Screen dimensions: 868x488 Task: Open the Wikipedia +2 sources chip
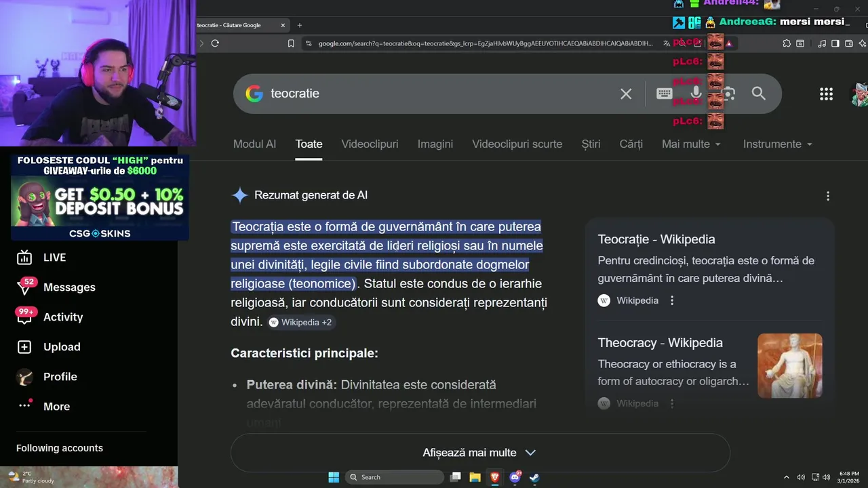(x=300, y=322)
